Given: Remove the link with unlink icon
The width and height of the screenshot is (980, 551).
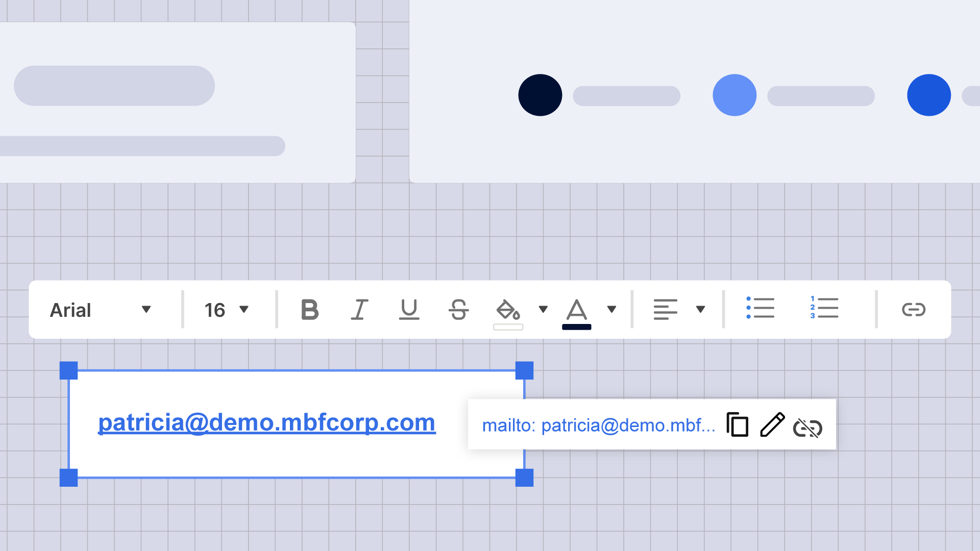Looking at the screenshot, I should (x=807, y=428).
